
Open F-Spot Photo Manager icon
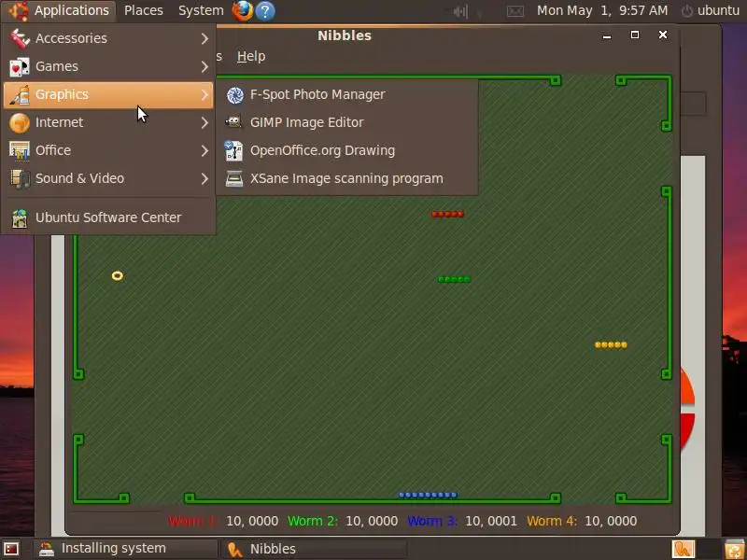pyautogui.click(x=234, y=95)
